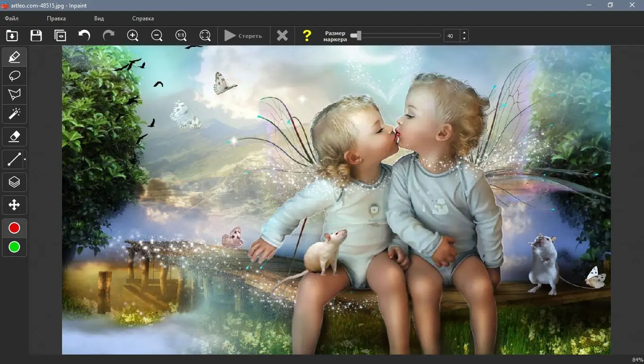The width and height of the screenshot is (644, 364).
Task: Pick the eraser tool
Action: coord(14,136)
